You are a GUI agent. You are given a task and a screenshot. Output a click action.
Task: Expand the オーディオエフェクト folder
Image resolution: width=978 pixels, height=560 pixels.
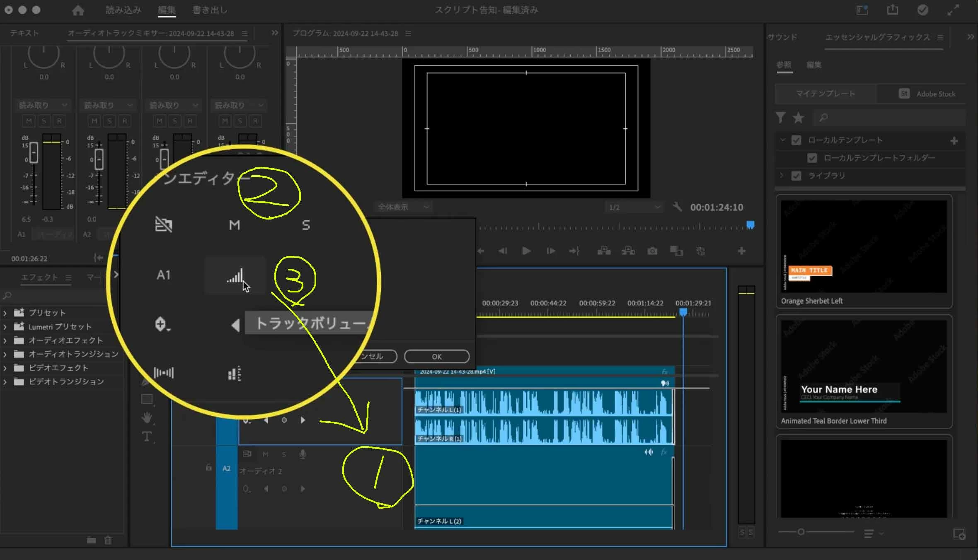point(5,341)
